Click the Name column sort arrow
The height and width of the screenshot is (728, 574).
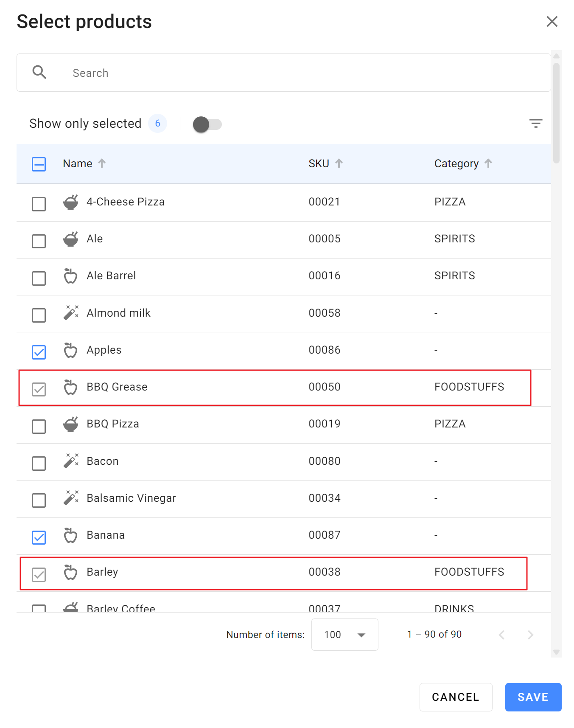click(x=102, y=163)
